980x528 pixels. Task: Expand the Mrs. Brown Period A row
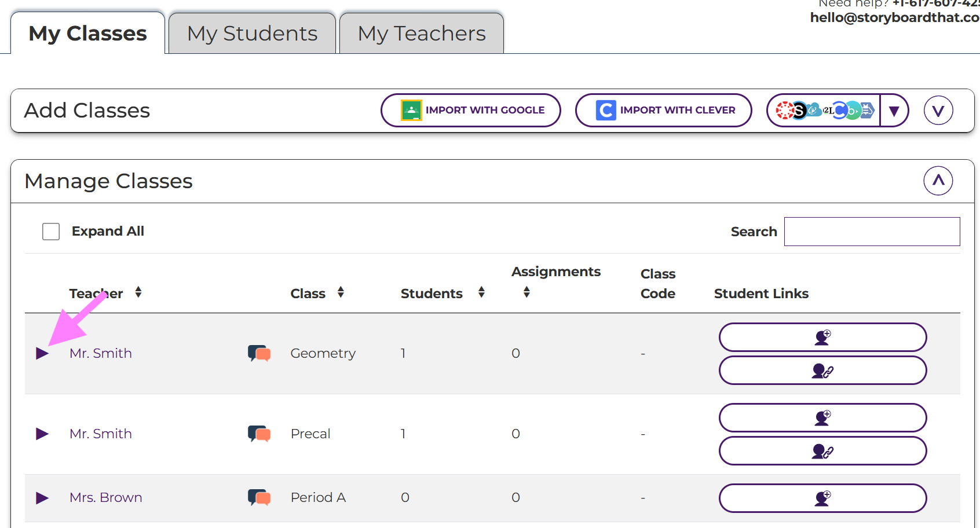point(42,497)
